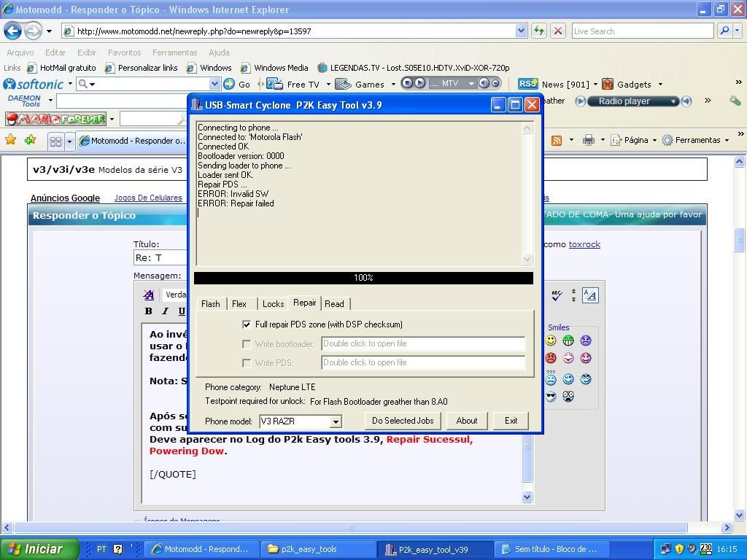Click the Iniciar start button
Image resolution: width=747 pixels, height=560 pixels.
(38, 549)
